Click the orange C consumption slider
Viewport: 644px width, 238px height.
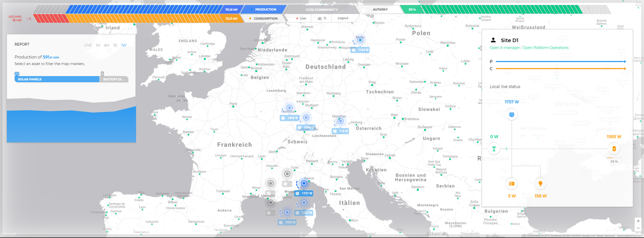(560, 69)
